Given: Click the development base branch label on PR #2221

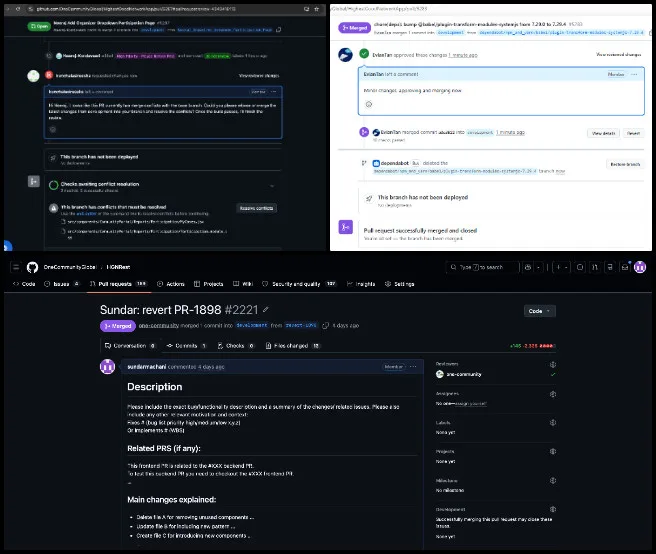Looking at the screenshot, I should pyautogui.click(x=251, y=325).
